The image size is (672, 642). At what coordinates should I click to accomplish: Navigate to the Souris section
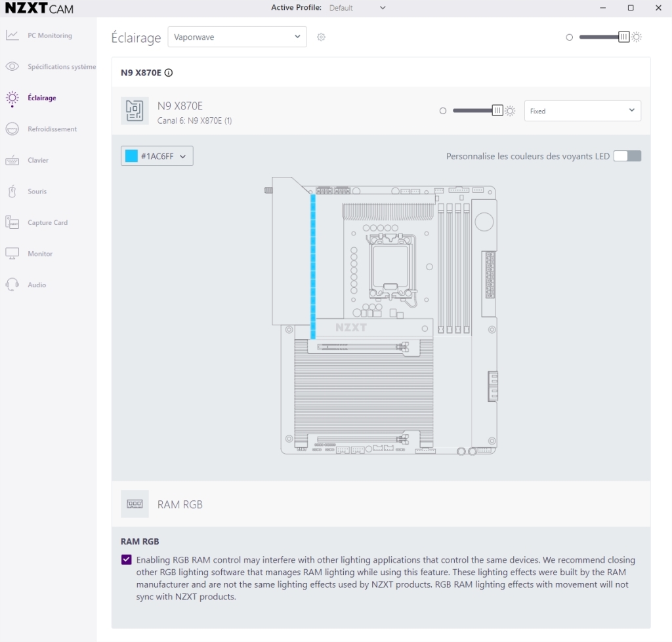(x=37, y=191)
